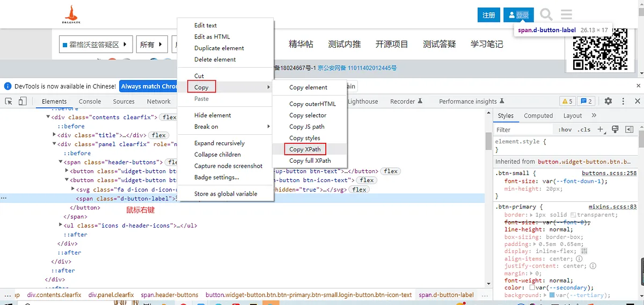Open the Performance insights tab

(471, 101)
